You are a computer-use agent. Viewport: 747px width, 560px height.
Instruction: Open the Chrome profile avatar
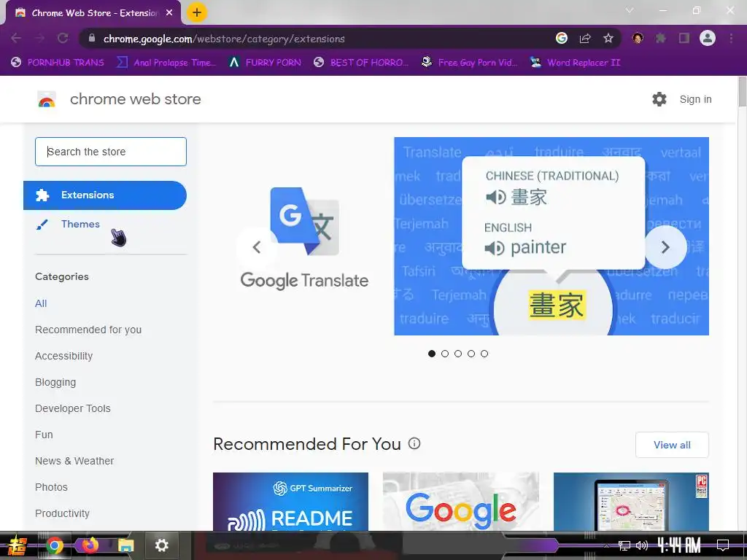pyautogui.click(x=708, y=38)
